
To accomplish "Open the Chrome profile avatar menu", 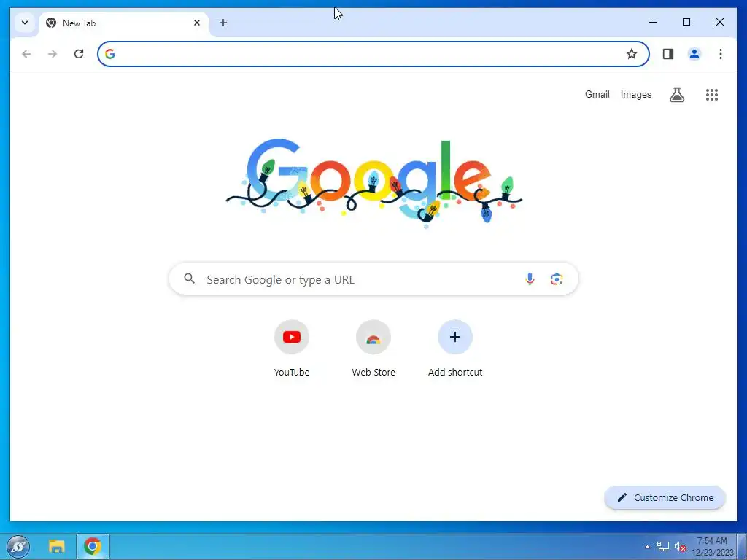I will [694, 54].
